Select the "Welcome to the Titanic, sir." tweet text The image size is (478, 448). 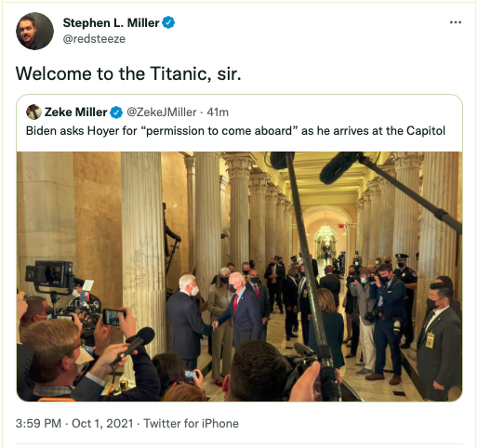click(x=128, y=73)
